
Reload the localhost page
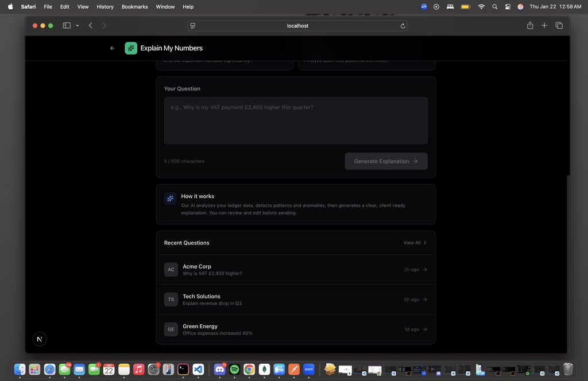pos(403,26)
